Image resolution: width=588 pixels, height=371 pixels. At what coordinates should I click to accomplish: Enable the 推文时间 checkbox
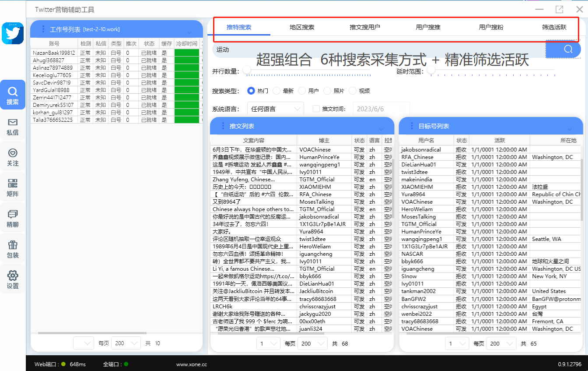click(316, 109)
